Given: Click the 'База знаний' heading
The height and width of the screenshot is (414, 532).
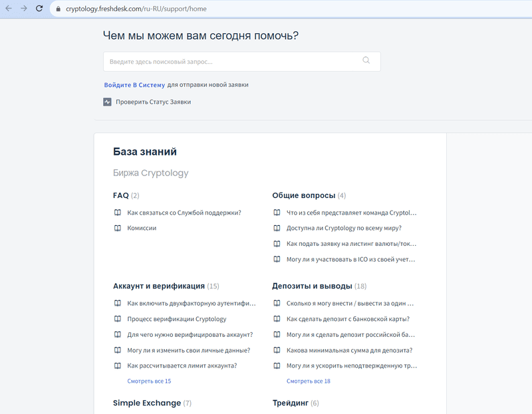Looking at the screenshot, I should click(145, 152).
